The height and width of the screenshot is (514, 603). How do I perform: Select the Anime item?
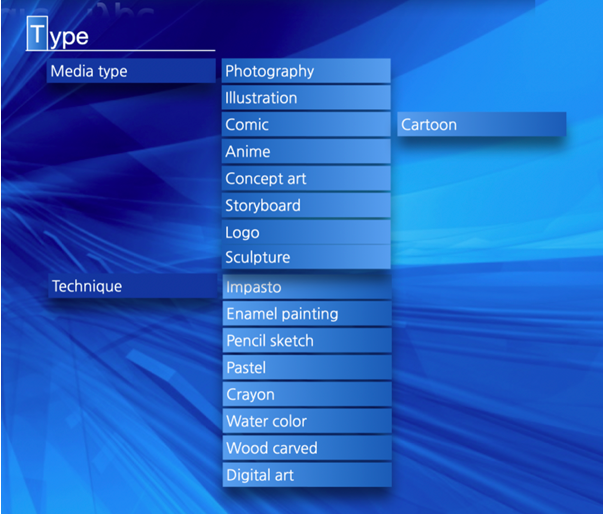[306, 151]
